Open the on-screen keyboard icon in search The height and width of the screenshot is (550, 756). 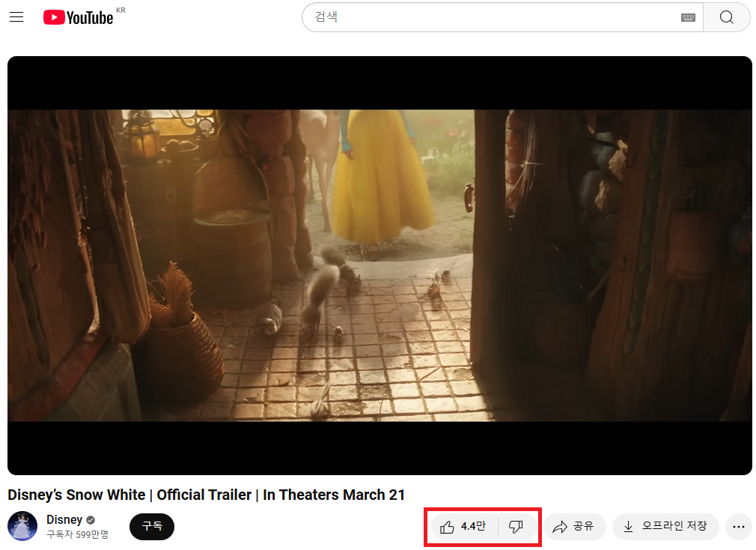click(x=688, y=17)
